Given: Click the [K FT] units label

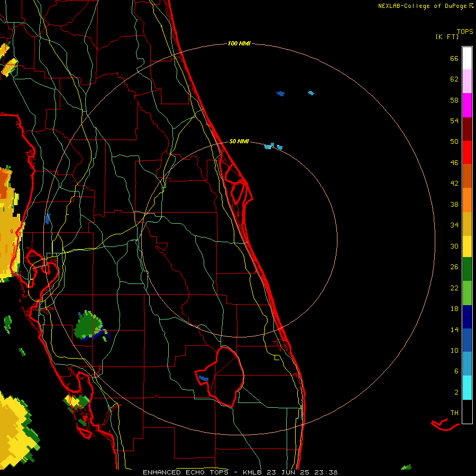Looking at the screenshot, I should pyautogui.click(x=447, y=37).
